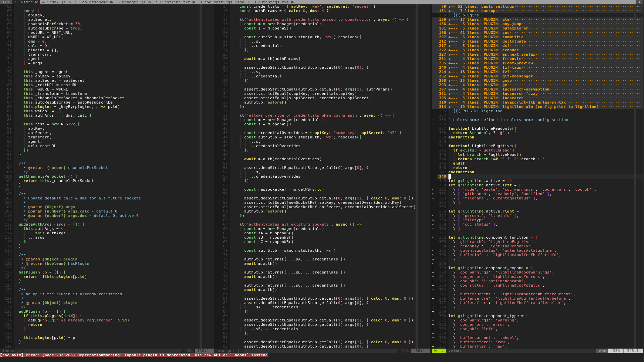
Task: Click text-file icon after .colorscheme tab
Action: (x=111, y=2)
